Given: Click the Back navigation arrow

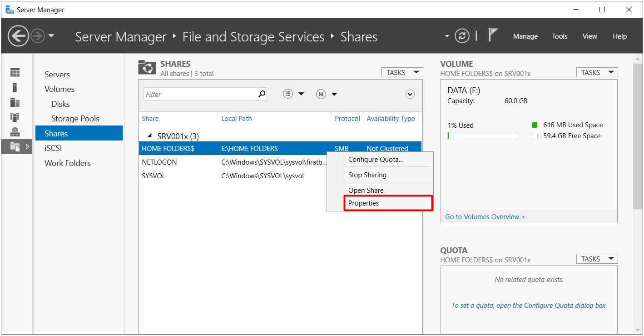Looking at the screenshot, I should coord(19,35).
